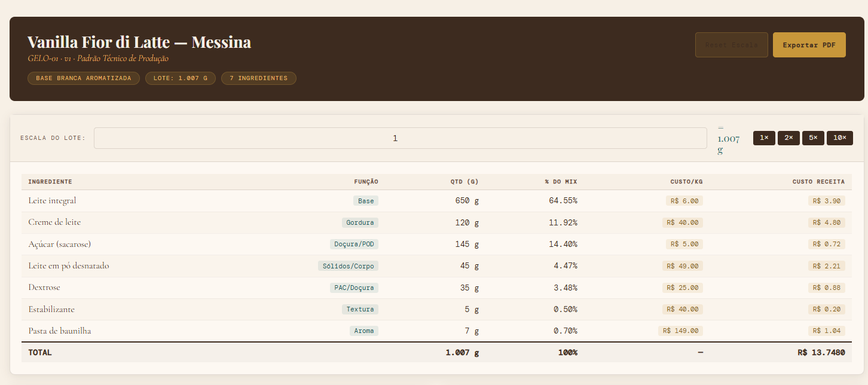Select the Leite integral row

point(53,201)
